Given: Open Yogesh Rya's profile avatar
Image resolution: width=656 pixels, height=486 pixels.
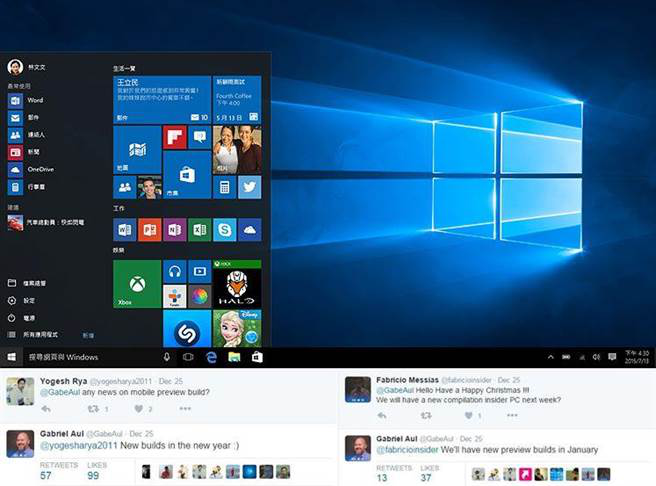Looking at the screenshot, I should click(x=20, y=391).
